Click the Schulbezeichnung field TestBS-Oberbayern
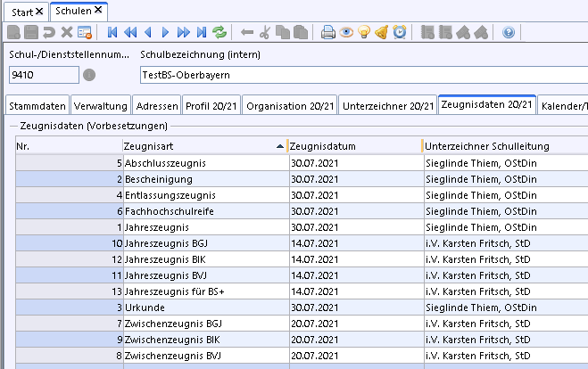The height and width of the screenshot is (369, 588). point(364,75)
